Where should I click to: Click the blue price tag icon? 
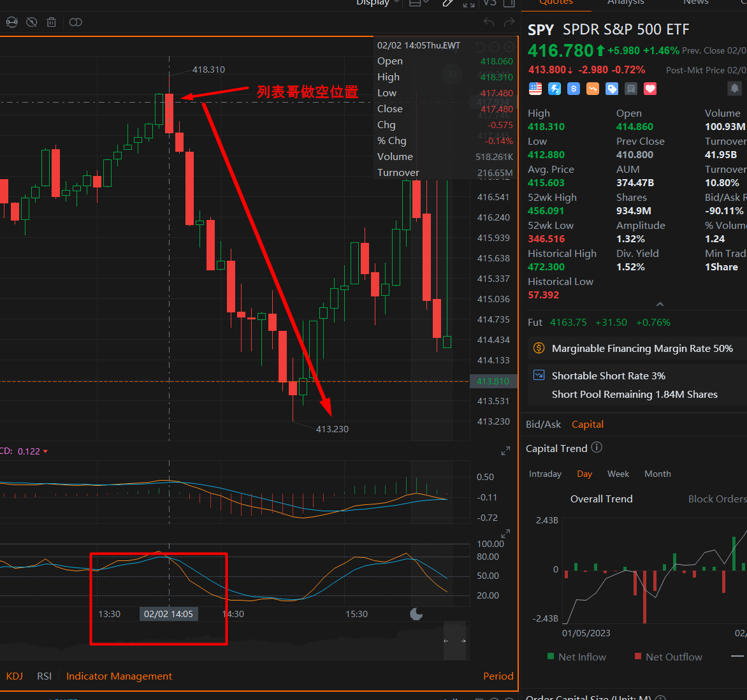[x=612, y=89]
